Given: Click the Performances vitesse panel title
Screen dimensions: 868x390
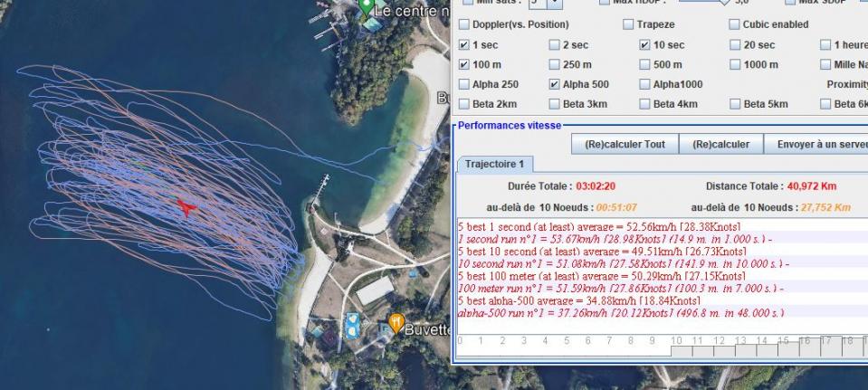Looking at the screenshot, I should click(510, 126).
